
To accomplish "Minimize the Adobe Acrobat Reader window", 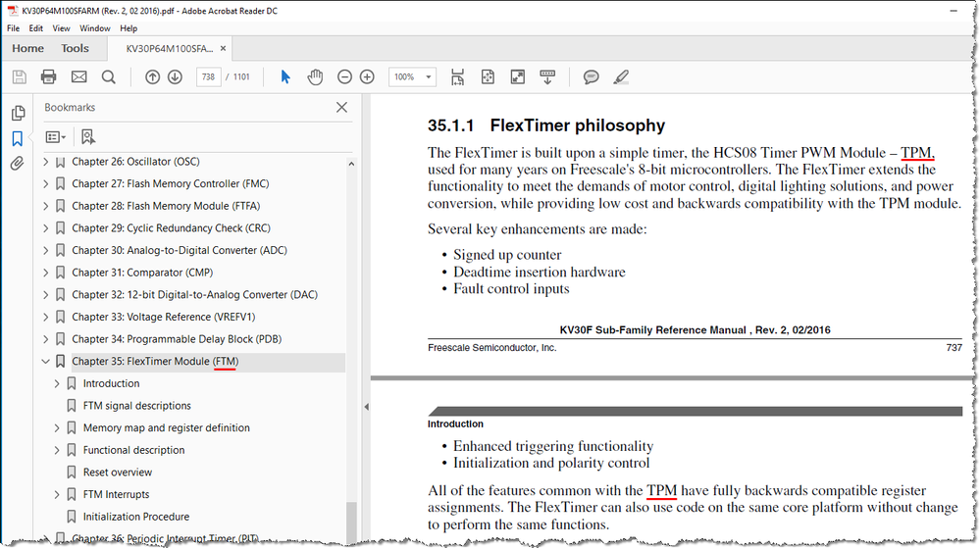I will [x=954, y=11].
